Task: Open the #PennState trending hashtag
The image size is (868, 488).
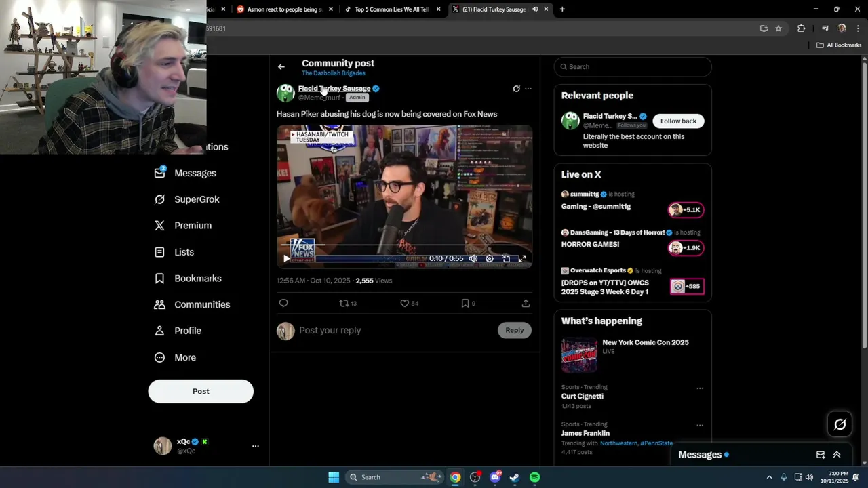Action: pos(656,443)
